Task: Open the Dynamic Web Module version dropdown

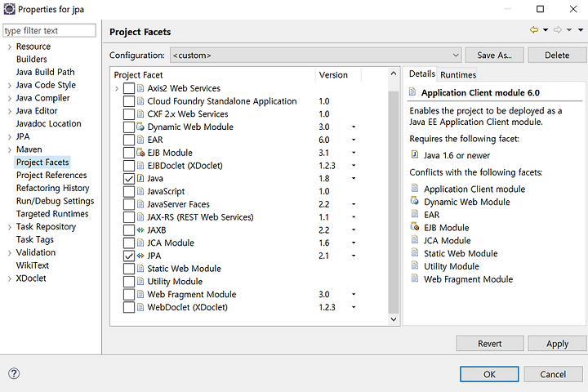Action: point(354,127)
